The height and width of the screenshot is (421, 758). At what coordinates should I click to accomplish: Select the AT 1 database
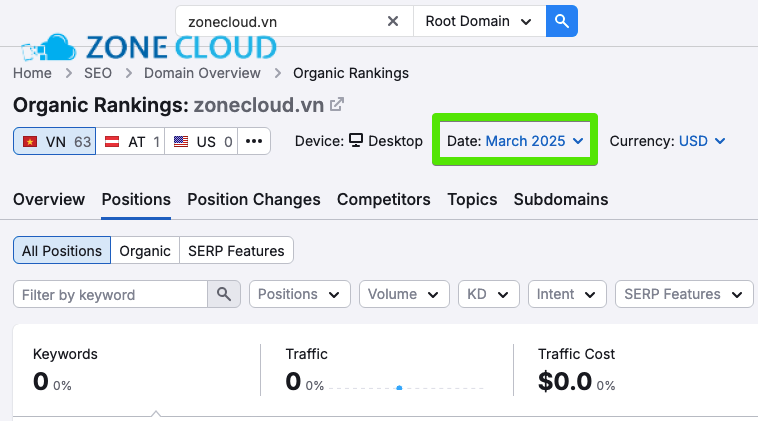click(x=131, y=141)
